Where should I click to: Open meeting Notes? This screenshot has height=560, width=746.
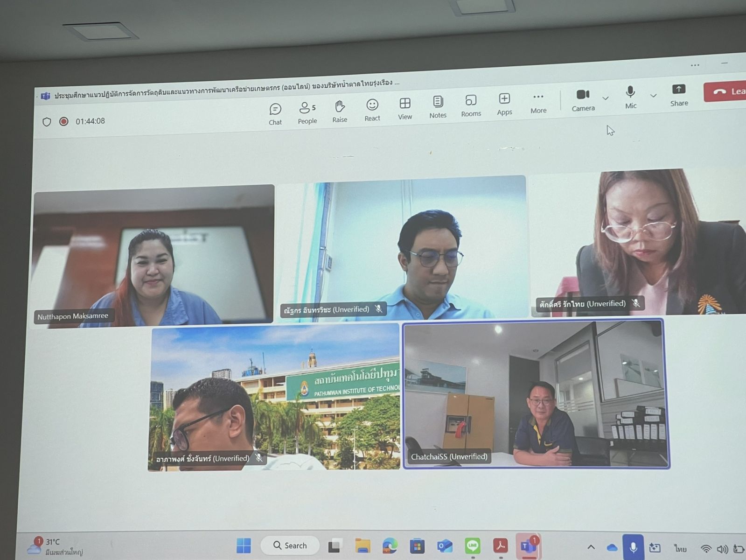click(438, 106)
